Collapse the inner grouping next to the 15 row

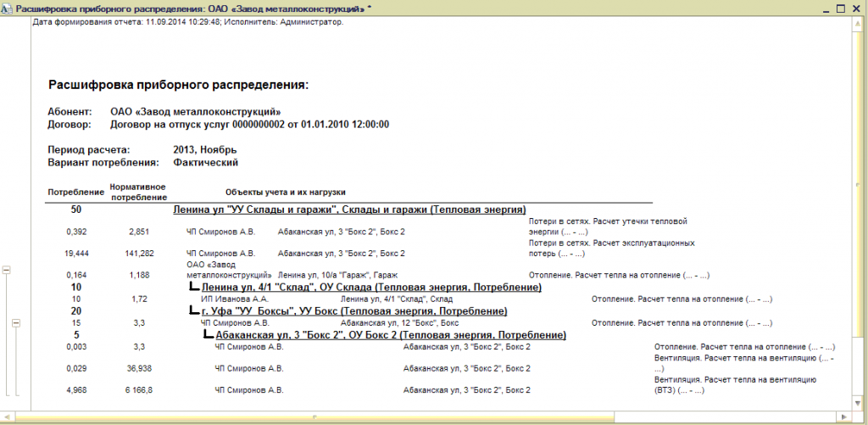click(x=16, y=322)
